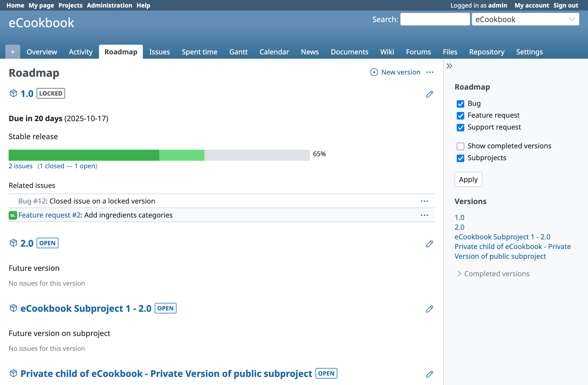The image size is (588, 385).
Task: Click the plus new-object tab icon
Action: click(x=13, y=52)
